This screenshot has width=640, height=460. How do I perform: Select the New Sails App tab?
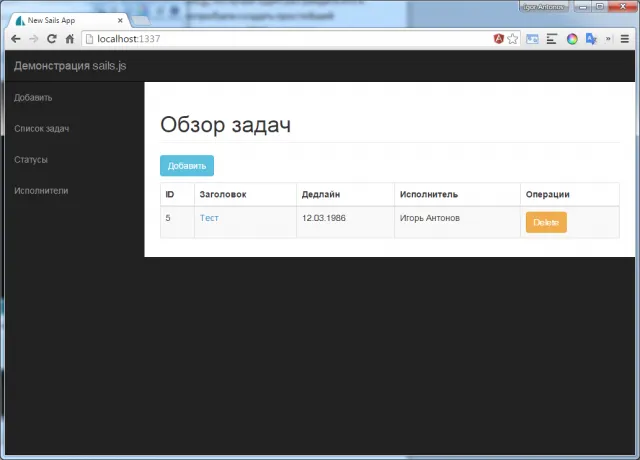69,20
